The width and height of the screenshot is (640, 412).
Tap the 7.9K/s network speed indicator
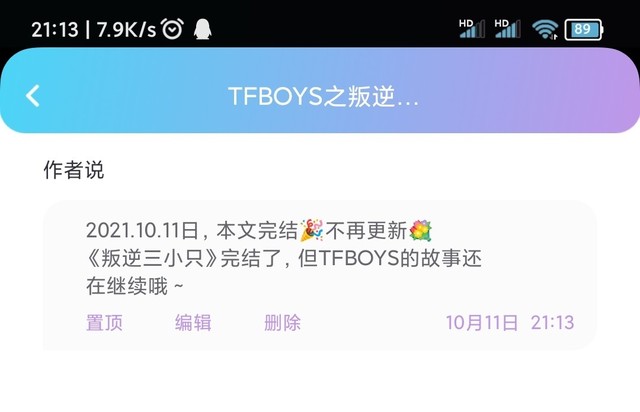(x=127, y=29)
